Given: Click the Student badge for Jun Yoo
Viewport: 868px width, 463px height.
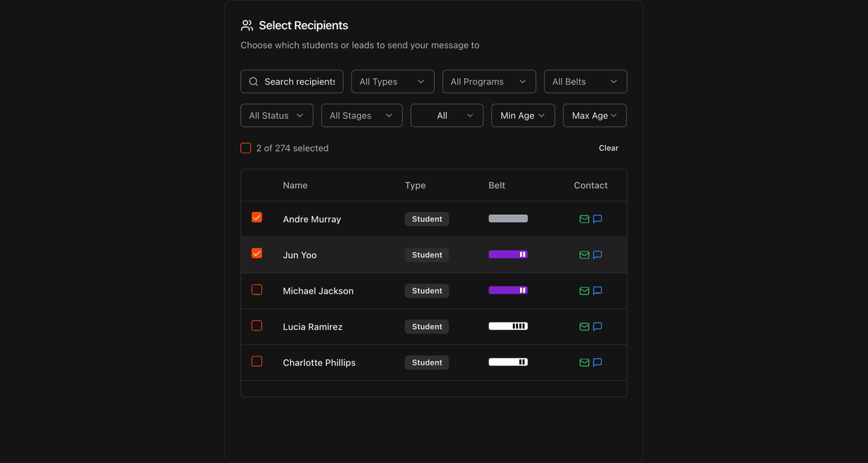Looking at the screenshot, I should (427, 255).
